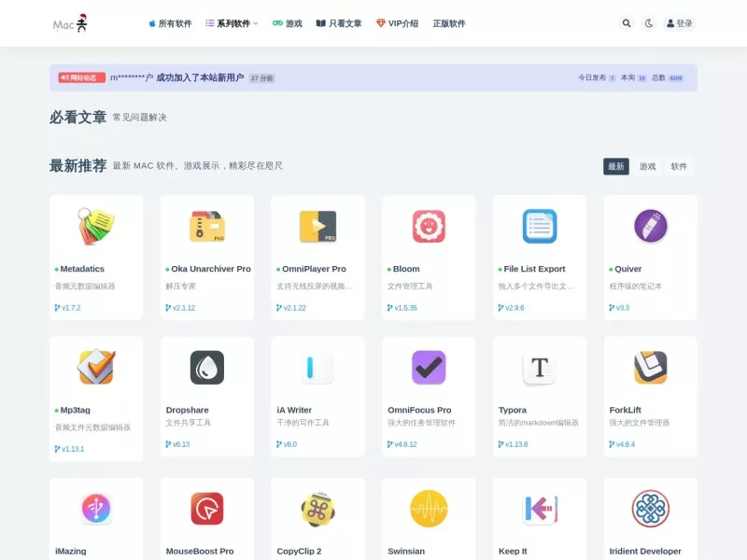Open the iMazing app icon
Screen dimensions: 747x560
tap(96, 509)
